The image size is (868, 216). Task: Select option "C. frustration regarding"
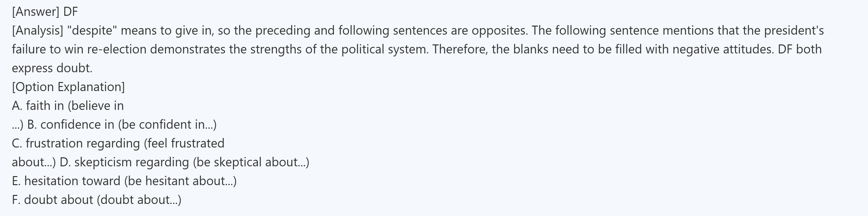(x=75, y=143)
